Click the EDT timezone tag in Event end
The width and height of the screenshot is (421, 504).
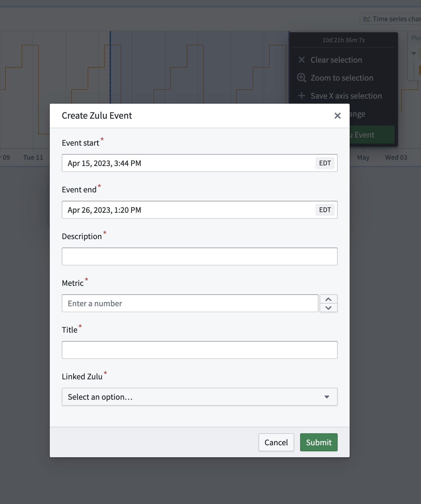(x=325, y=210)
